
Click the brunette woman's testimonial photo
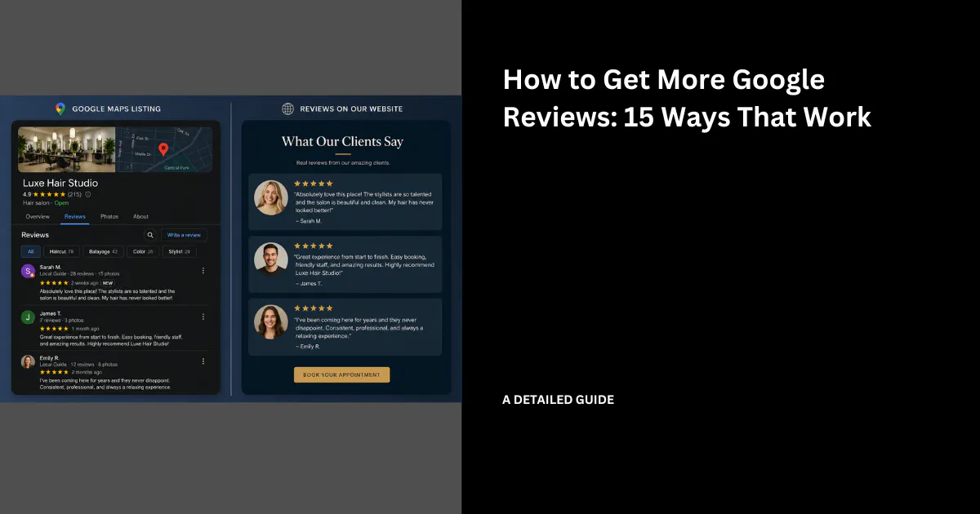271,322
